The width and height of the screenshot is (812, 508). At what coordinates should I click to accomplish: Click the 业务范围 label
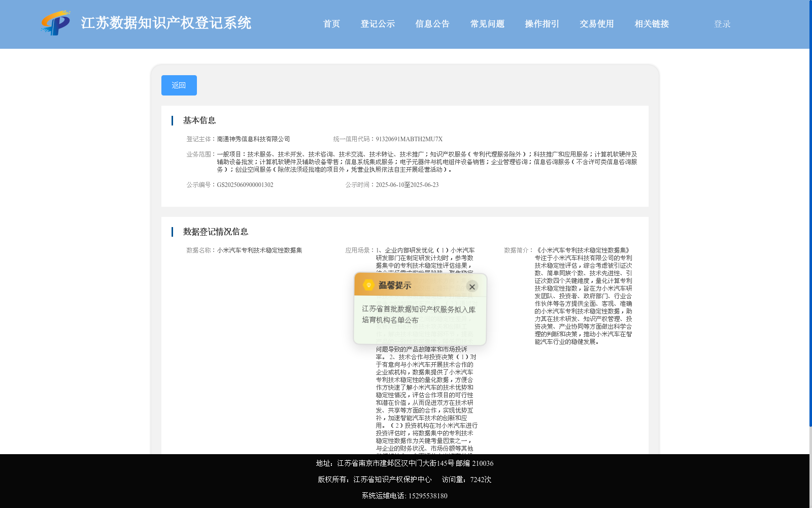[x=200, y=154]
